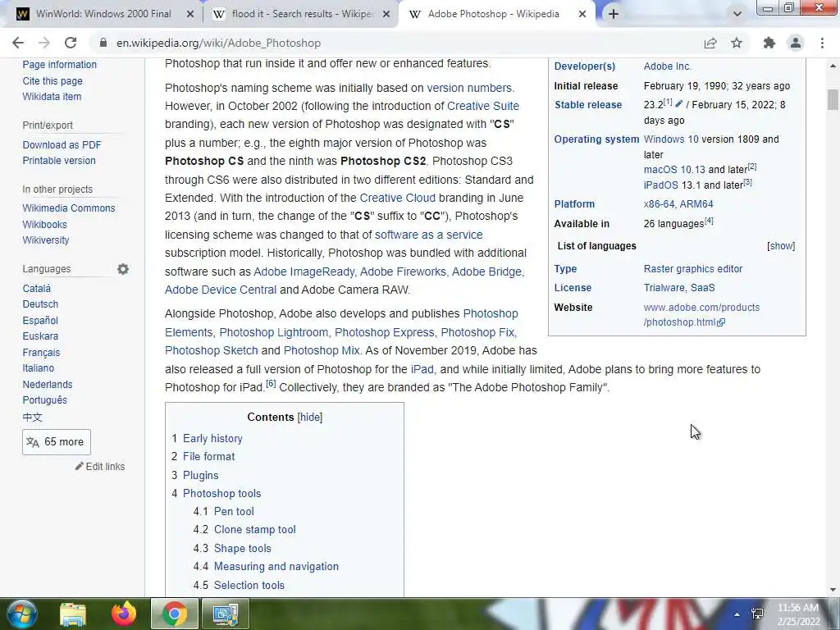Screen dimensions: 840x630
Task: Open footnote reference [6]
Action: (271, 383)
